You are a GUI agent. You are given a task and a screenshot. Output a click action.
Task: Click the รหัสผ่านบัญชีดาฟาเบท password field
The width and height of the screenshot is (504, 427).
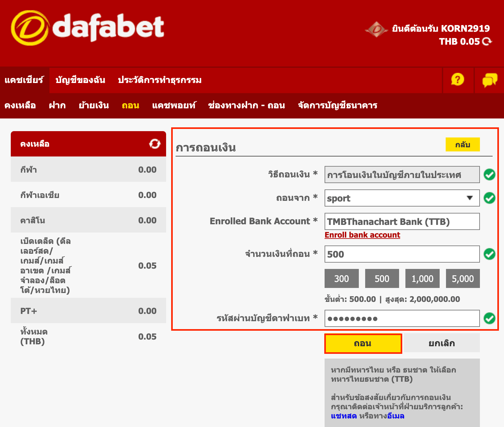tap(402, 318)
